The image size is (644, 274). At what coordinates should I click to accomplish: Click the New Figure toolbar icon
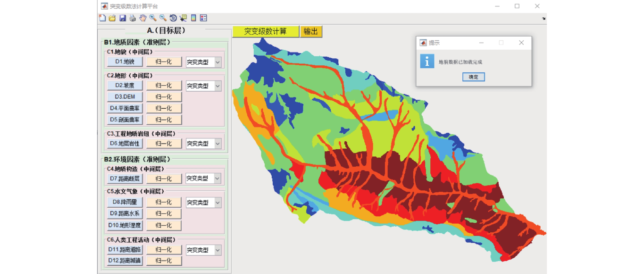pos(102,18)
